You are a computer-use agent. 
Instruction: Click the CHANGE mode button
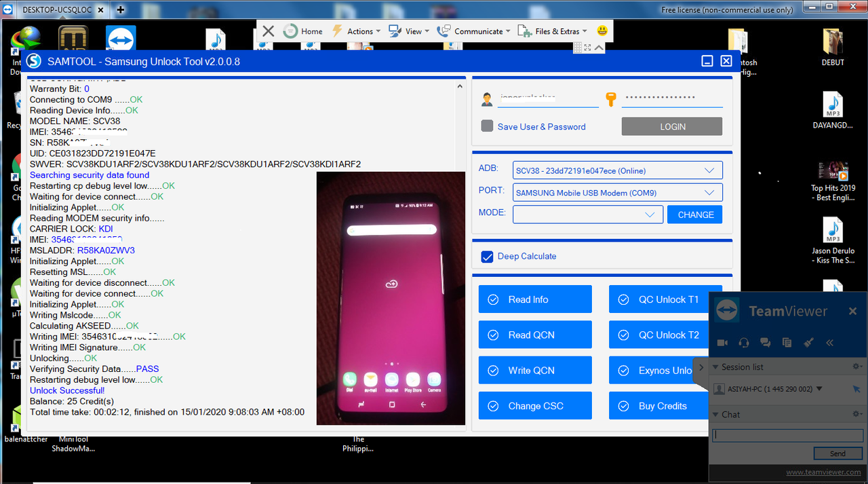[695, 215]
